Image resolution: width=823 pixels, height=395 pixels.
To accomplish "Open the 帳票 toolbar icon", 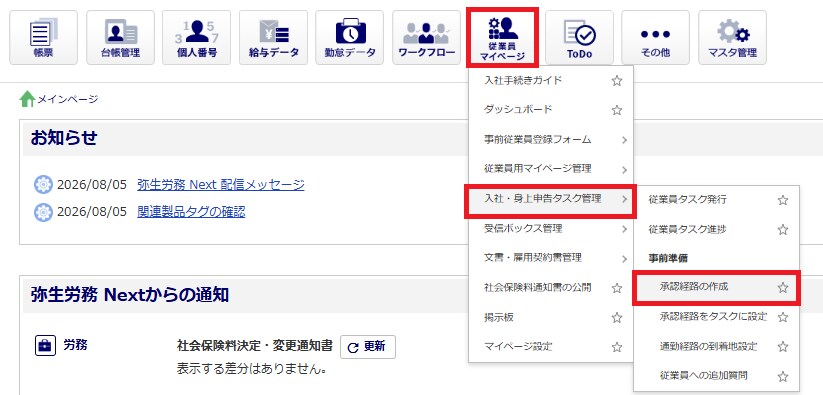I will [x=44, y=37].
